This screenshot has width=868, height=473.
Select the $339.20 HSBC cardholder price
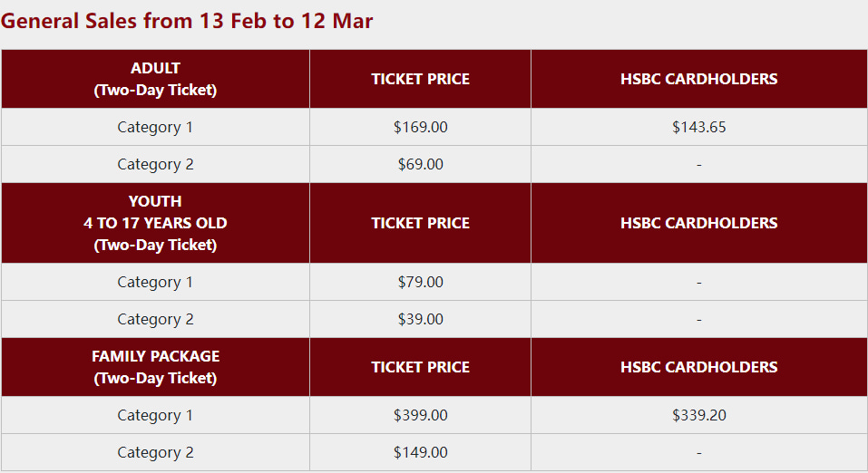(x=698, y=416)
